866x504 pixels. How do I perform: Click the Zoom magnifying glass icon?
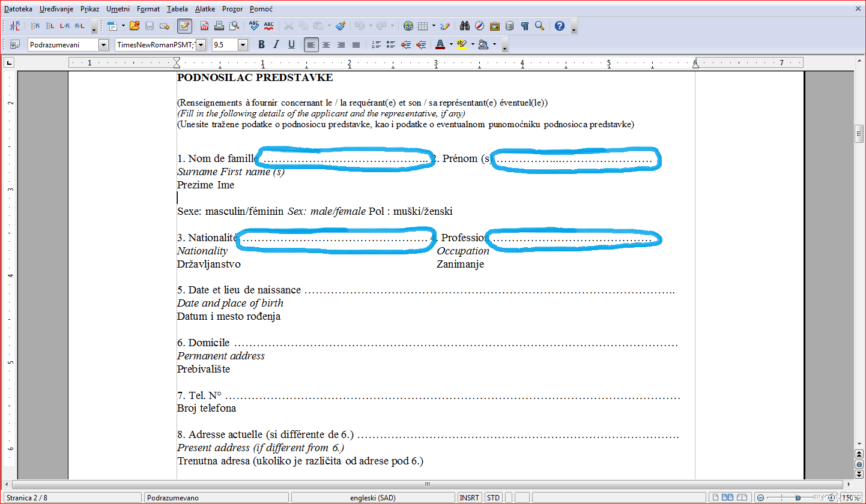click(x=539, y=26)
